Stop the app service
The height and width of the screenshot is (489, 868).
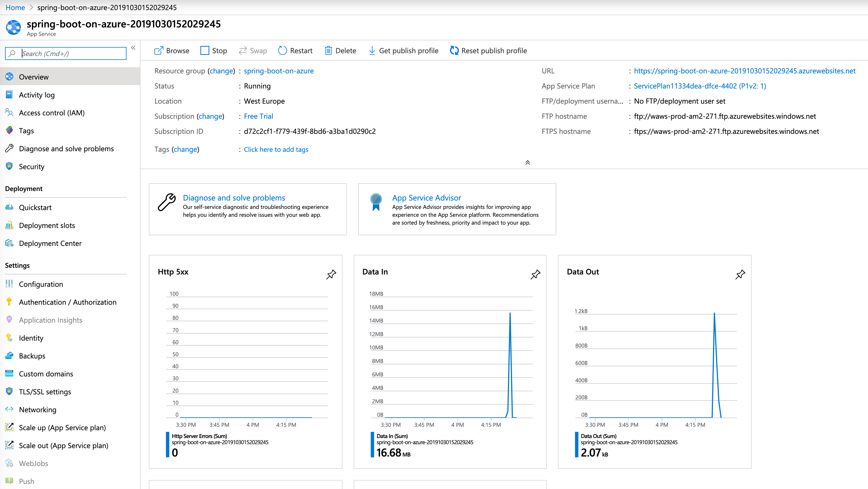(x=214, y=51)
